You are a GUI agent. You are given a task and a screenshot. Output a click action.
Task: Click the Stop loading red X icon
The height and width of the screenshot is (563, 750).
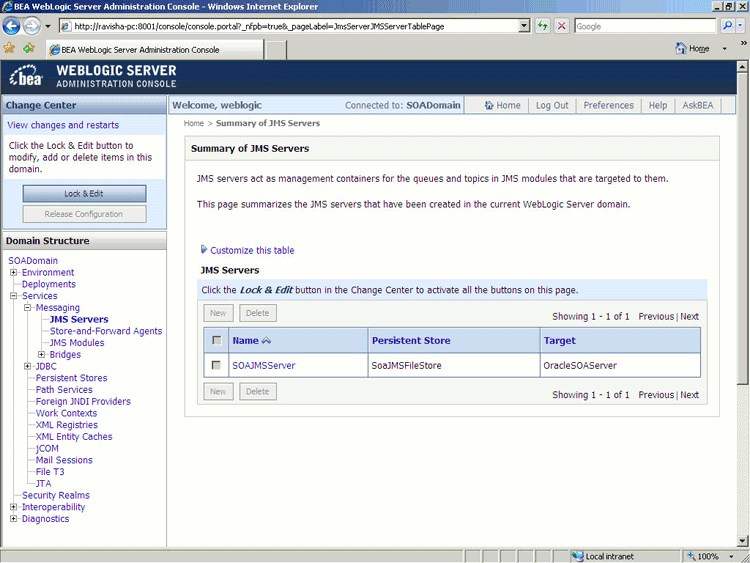pyautogui.click(x=562, y=26)
